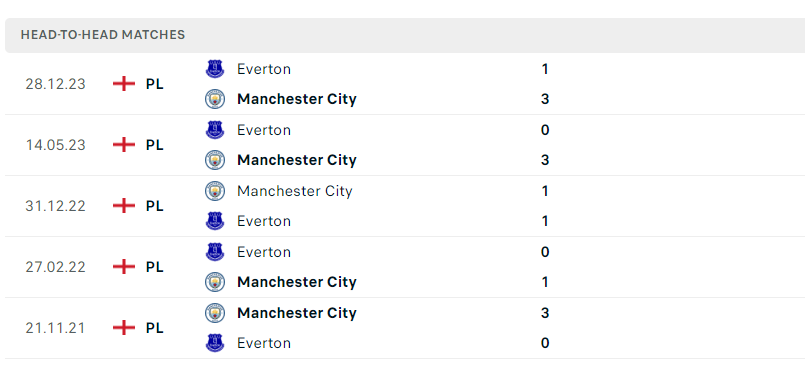
Task: Click Everton crest in 27.02.22 match
Action: point(215,252)
